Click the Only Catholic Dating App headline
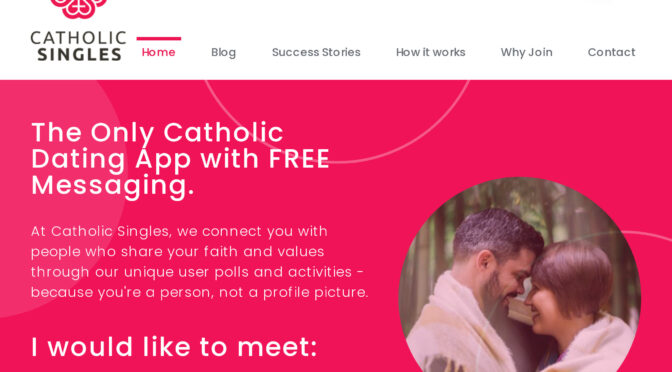 click(x=180, y=159)
